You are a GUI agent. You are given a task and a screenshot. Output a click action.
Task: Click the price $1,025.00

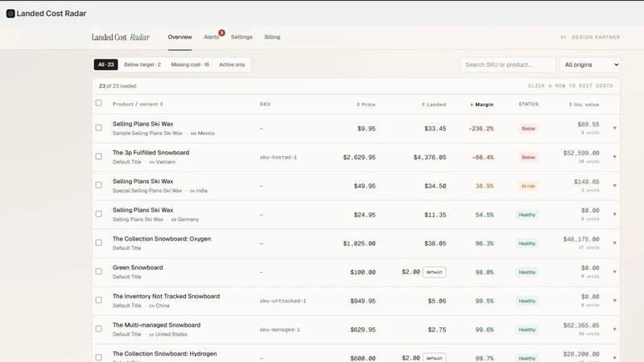click(x=359, y=244)
